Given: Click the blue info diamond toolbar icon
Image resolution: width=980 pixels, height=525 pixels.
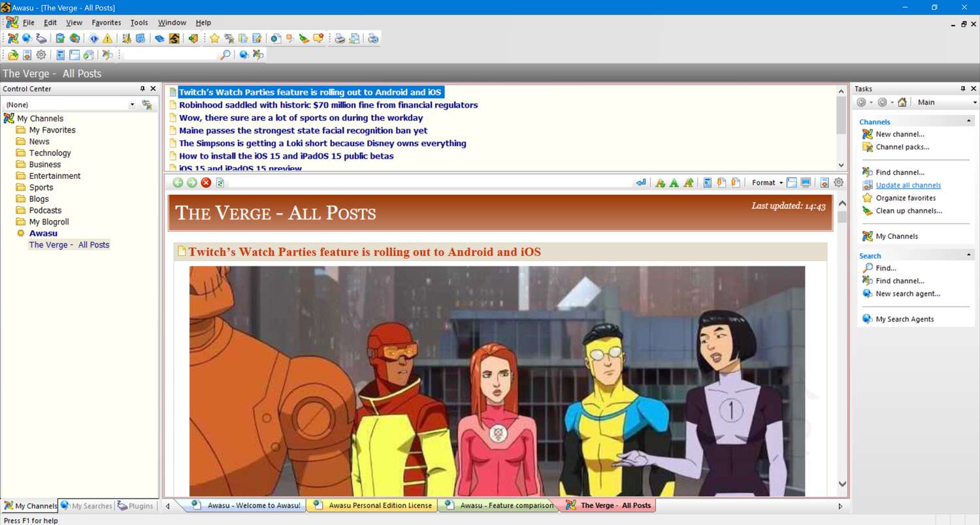Looking at the screenshot, I should tap(94, 39).
